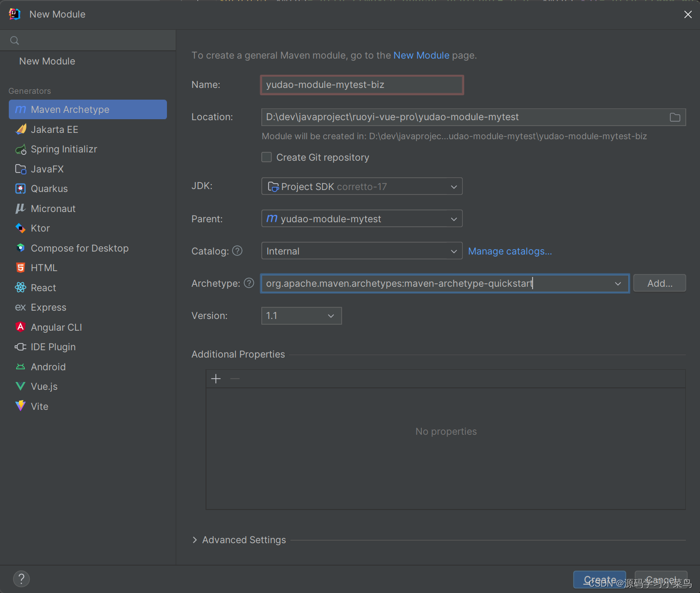
Task: Expand the Archetype combo box arrow
Action: (618, 283)
